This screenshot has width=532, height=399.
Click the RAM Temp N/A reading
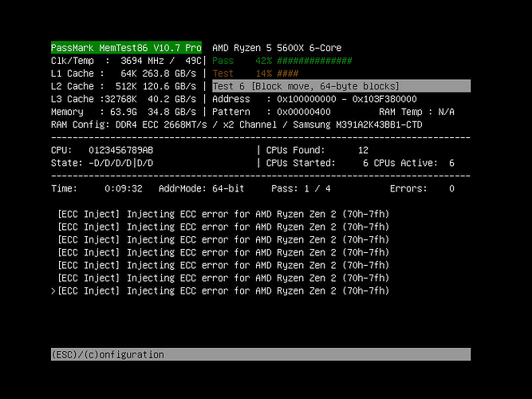tap(416, 112)
